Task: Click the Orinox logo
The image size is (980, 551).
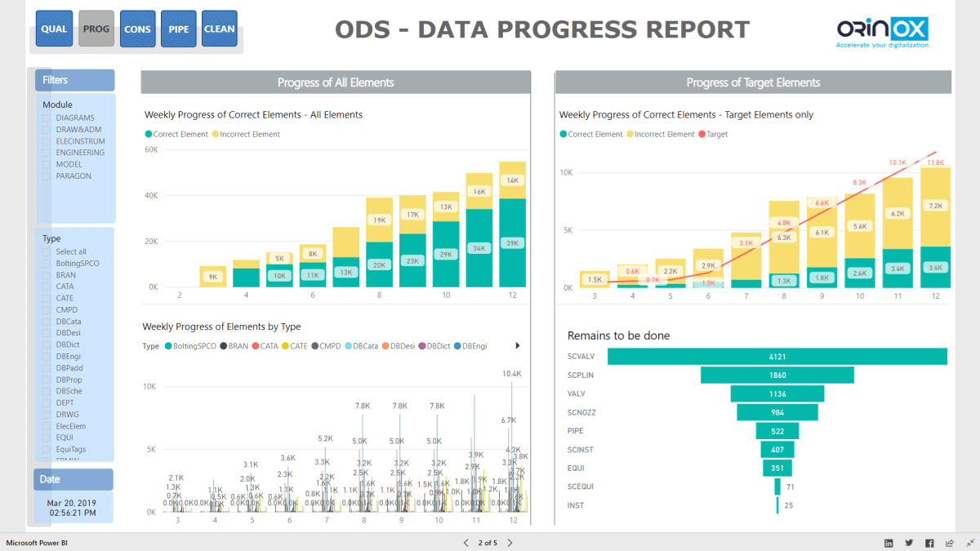Action: [x=881, y=33]
